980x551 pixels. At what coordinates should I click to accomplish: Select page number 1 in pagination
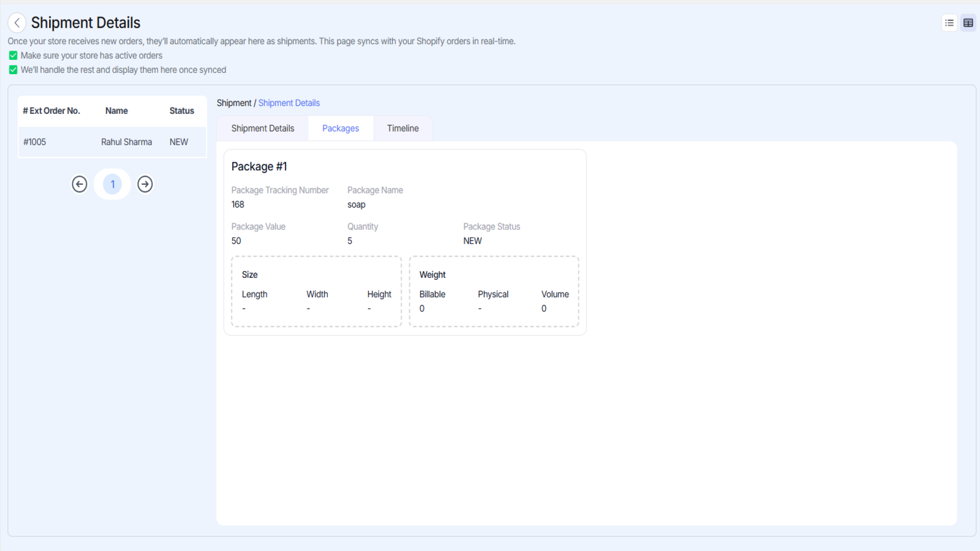[113, 184]
